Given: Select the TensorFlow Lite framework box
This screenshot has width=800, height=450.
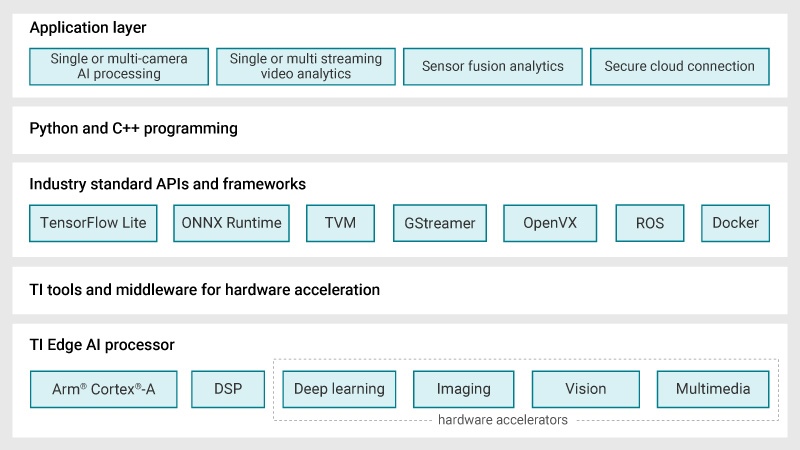Looking at the screenshot, I should click(93, 222).
